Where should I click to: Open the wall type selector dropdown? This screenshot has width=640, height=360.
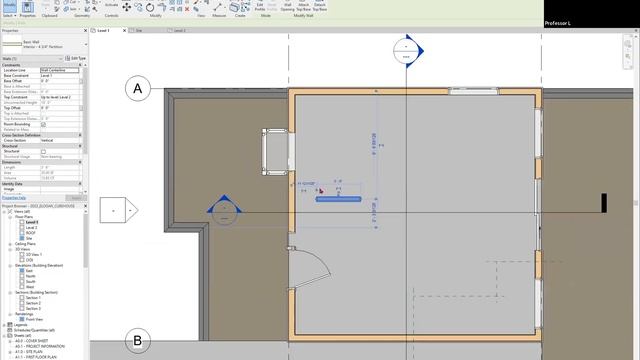pyautogui.click(x=86, y=44)
